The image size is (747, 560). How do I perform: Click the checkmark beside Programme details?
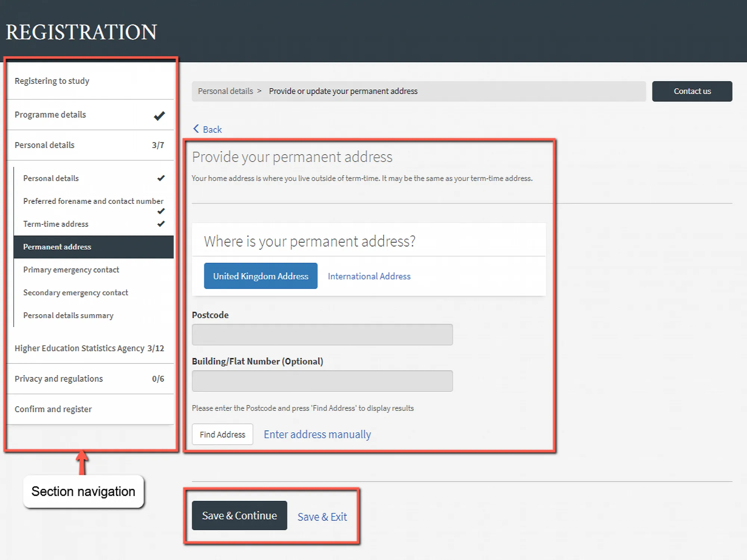(159, 115)
